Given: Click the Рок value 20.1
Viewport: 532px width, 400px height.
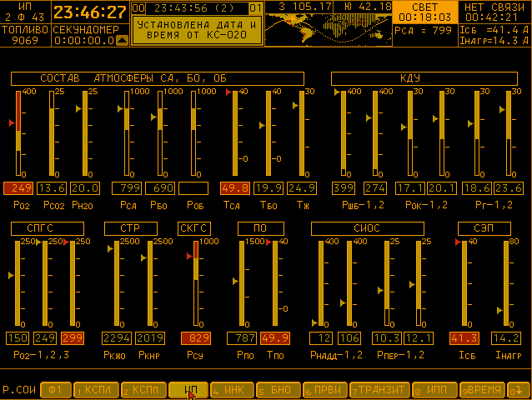Looking at the screenshot, I should tap(441, 188).
